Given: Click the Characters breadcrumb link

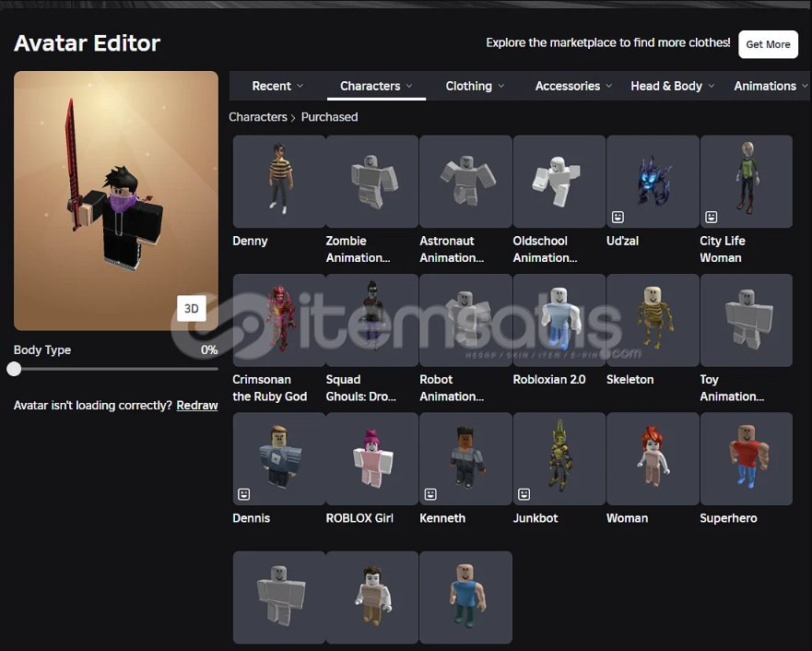Looking at the screenshot, I should pos(258,117).
